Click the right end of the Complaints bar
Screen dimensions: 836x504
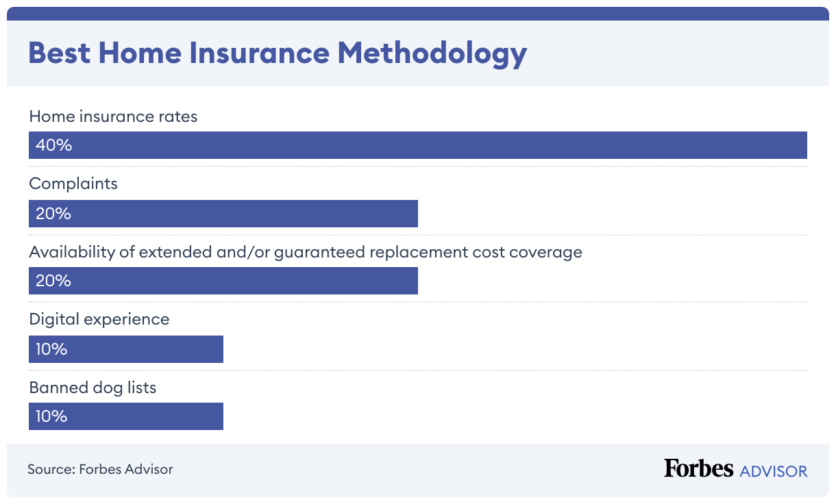[x=412, y=214]
